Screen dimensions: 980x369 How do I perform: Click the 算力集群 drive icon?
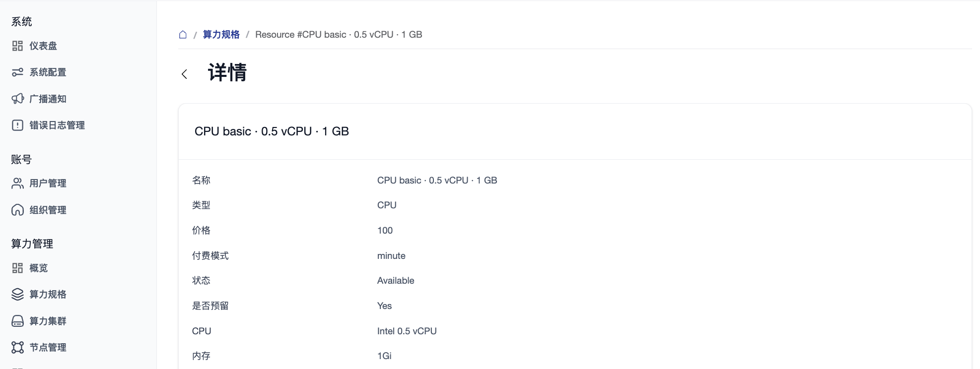(17, 321)
